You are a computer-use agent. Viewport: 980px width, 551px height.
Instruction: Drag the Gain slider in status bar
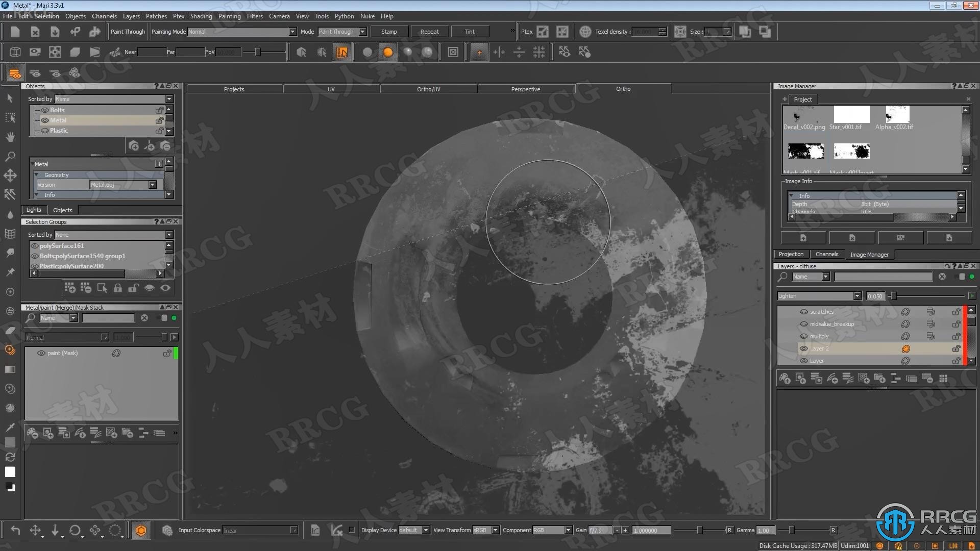point(700,530)
